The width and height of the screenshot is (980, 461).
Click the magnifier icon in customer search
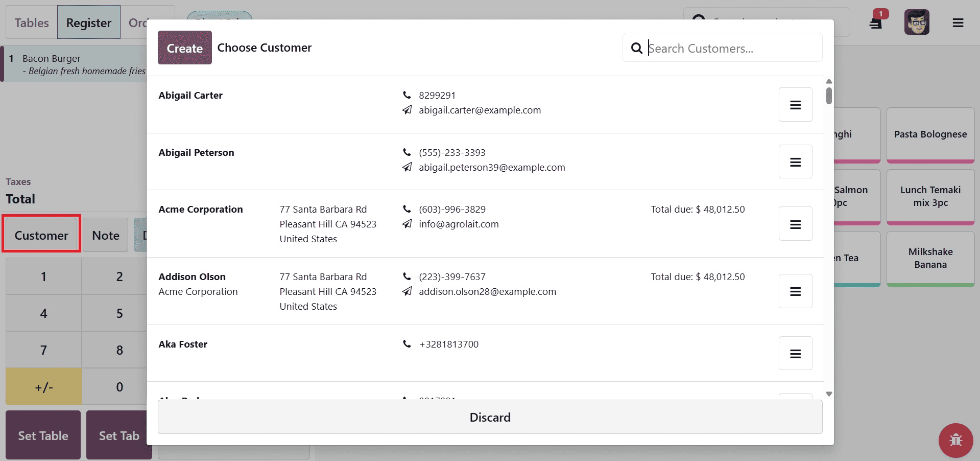(x=636, y=48)
